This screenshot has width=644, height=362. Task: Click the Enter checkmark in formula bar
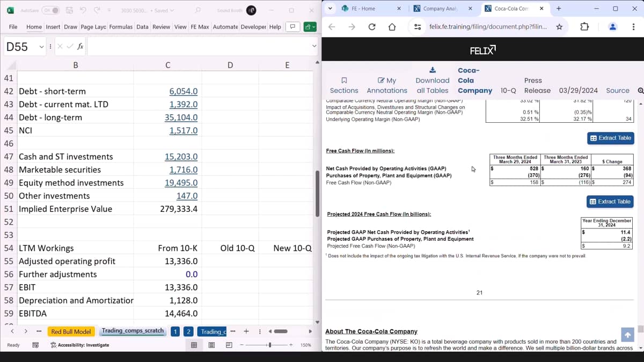70,47
